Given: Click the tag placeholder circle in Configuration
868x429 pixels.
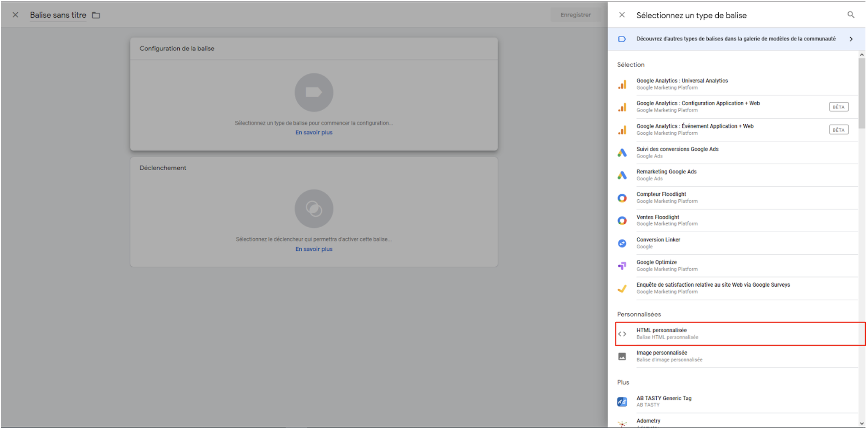Looking at the screenshot, I should coord(314,92).
